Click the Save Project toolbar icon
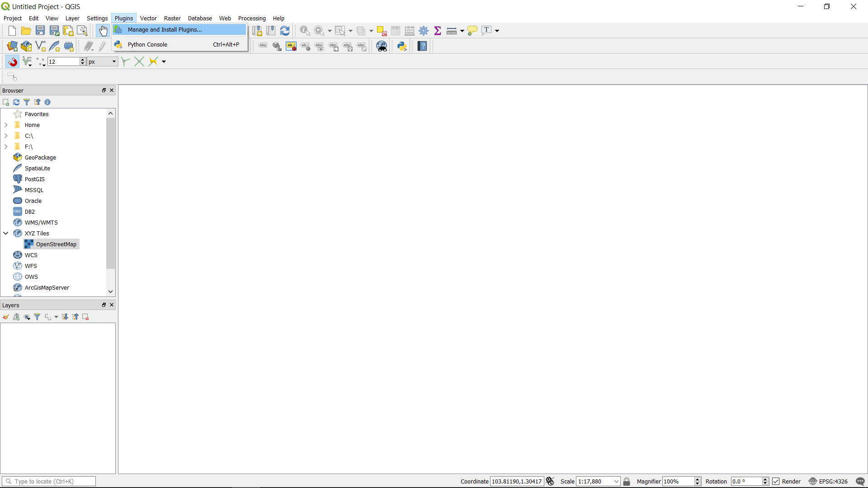Screen dimensions: 868x488 pyautogui.click(x=40, y=31)
